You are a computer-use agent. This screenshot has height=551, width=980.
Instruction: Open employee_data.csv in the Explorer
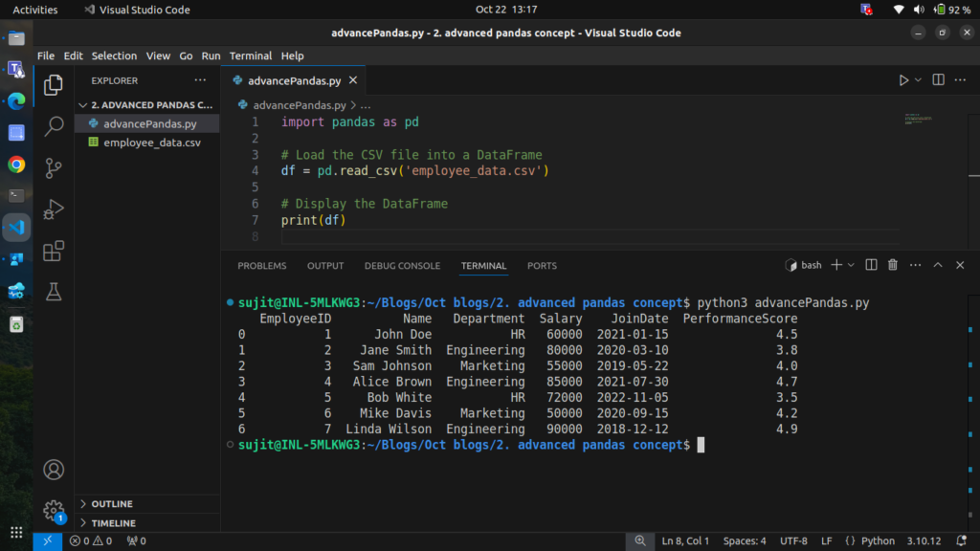coord(152,143)
